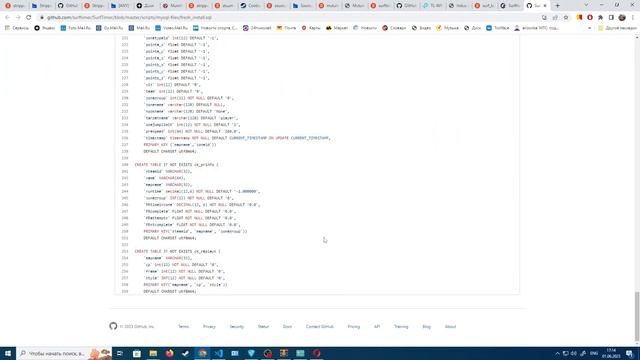Open the Музыка bookmark
Image resolution: width=640 pixels, height=360 pixels.
coord(447,28)
